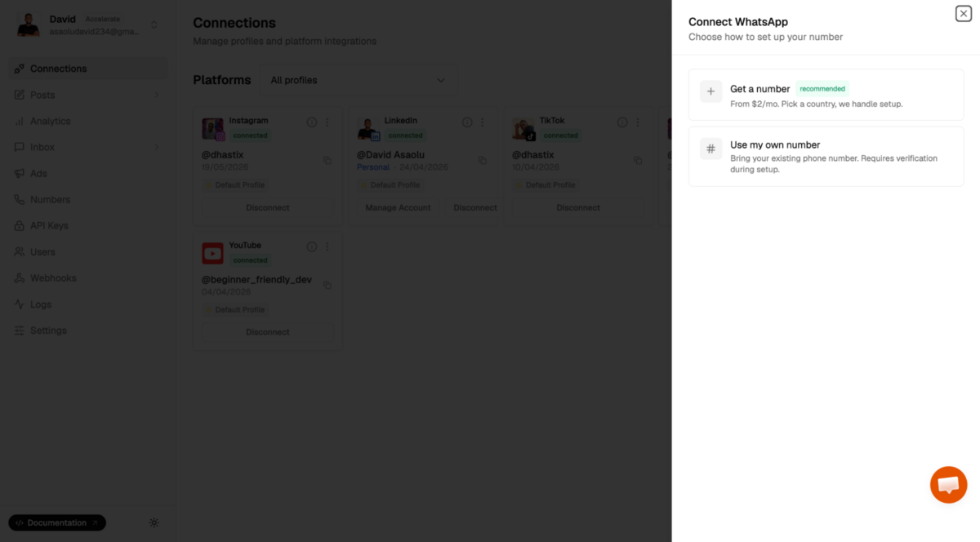Open Analytics in the sidebar

[x=88, y=121]
